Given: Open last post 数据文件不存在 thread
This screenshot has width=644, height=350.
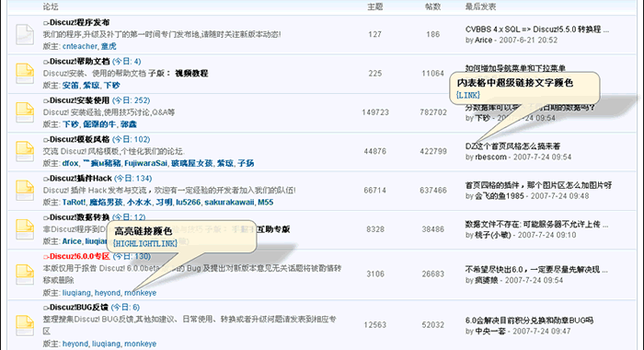Looking at the screenshot, I should (536, 224).
